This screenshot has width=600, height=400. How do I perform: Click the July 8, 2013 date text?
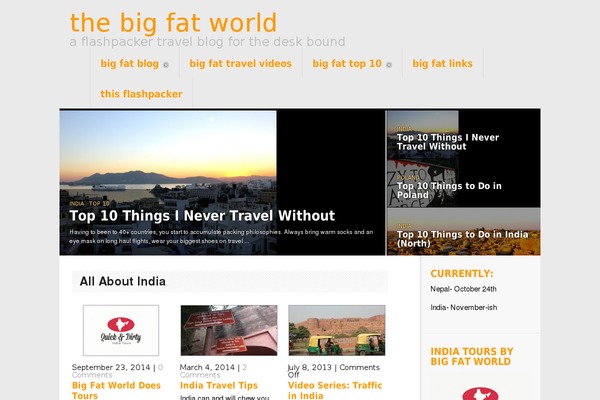(309, 367)
